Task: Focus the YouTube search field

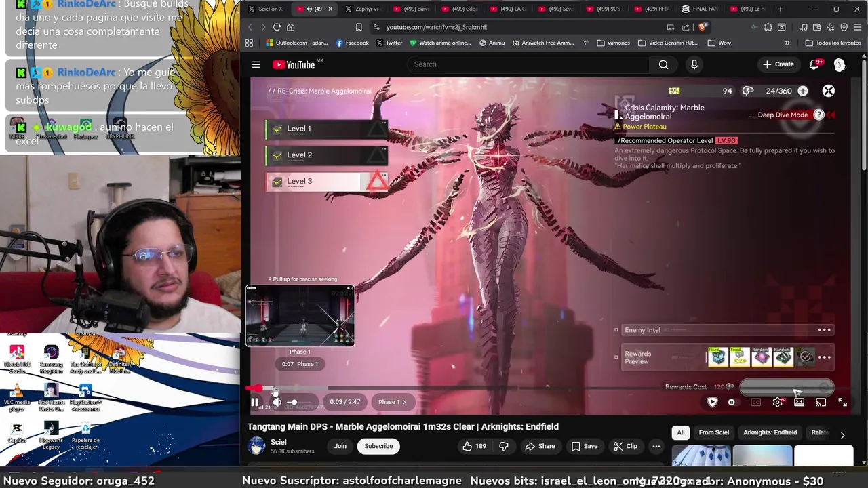Action: pos(529,64)
